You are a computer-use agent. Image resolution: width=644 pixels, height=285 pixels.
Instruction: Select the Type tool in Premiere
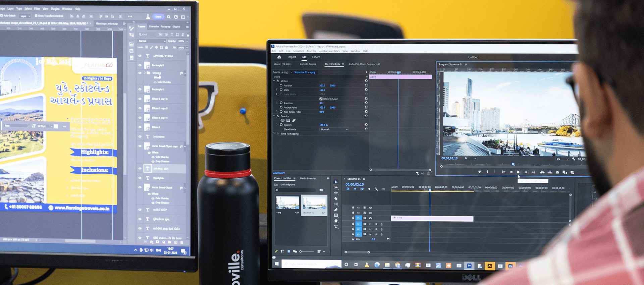(x=336, y=226)
